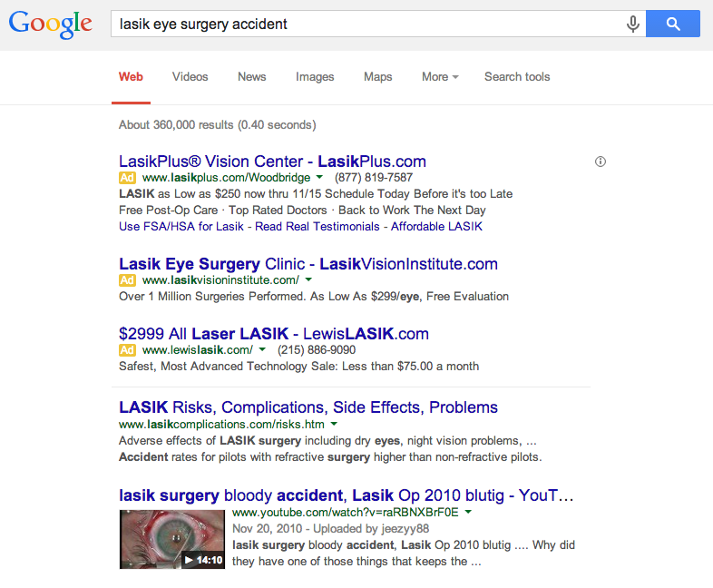Click the Ad badge for lasikplus.com
The image size is (713, 588).
tap(127, 177)
